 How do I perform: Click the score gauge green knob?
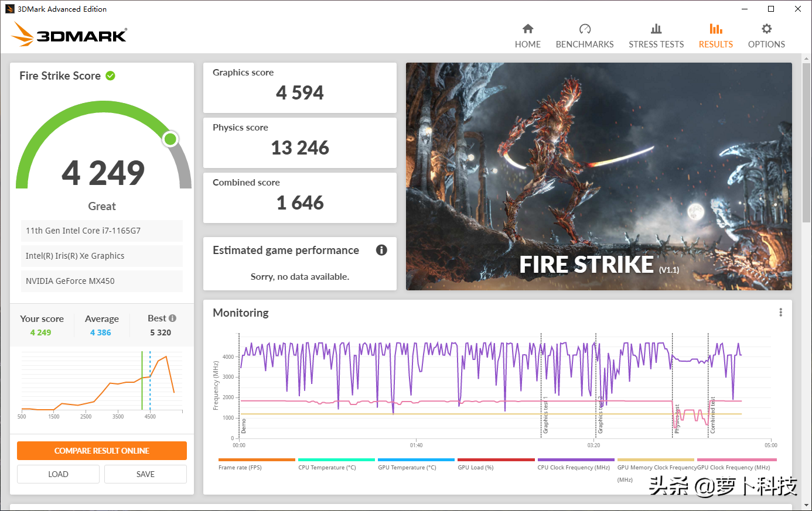pyautogui.click(x=170, y=139)
